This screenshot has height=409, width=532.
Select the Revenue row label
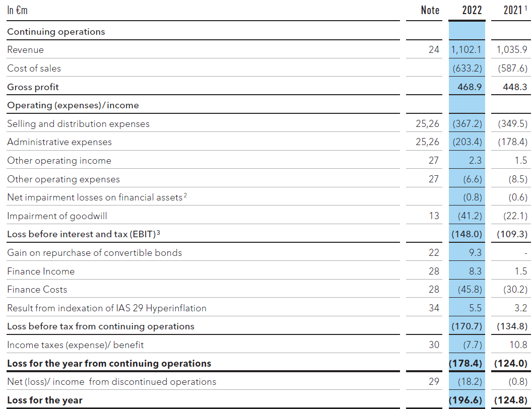26,50
